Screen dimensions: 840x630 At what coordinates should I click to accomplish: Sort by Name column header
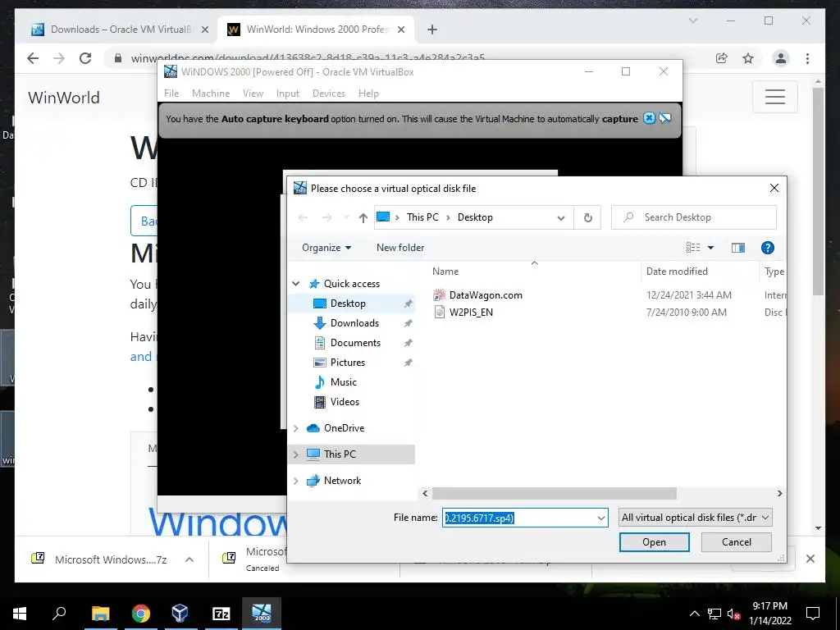tap(445, 271)
